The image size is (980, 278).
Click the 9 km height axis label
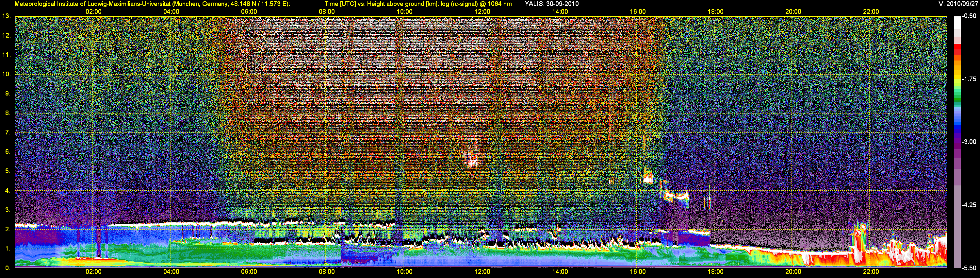tap(8, 93)
